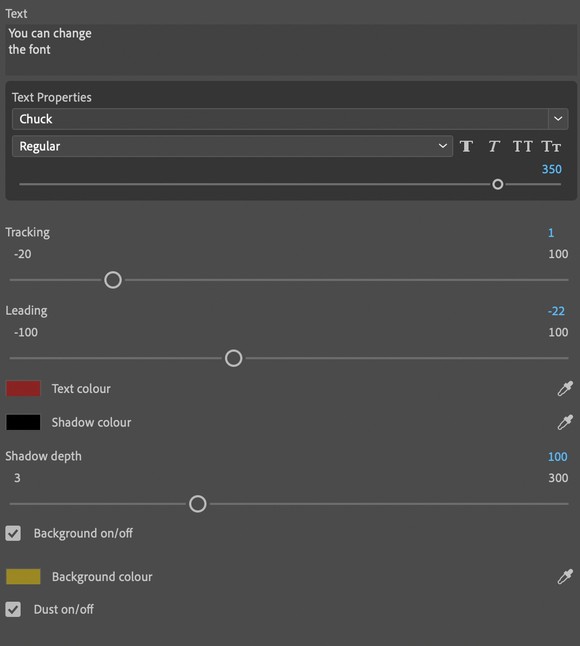The image size is (580, 646).
Task: Click into the Text input box
Action: coord(291,49)
